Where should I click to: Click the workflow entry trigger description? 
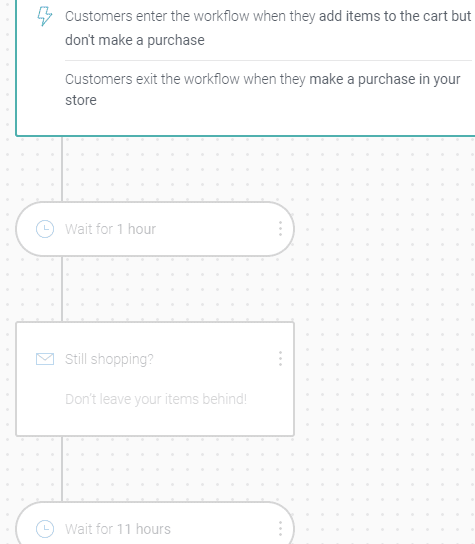pos(268,28)
